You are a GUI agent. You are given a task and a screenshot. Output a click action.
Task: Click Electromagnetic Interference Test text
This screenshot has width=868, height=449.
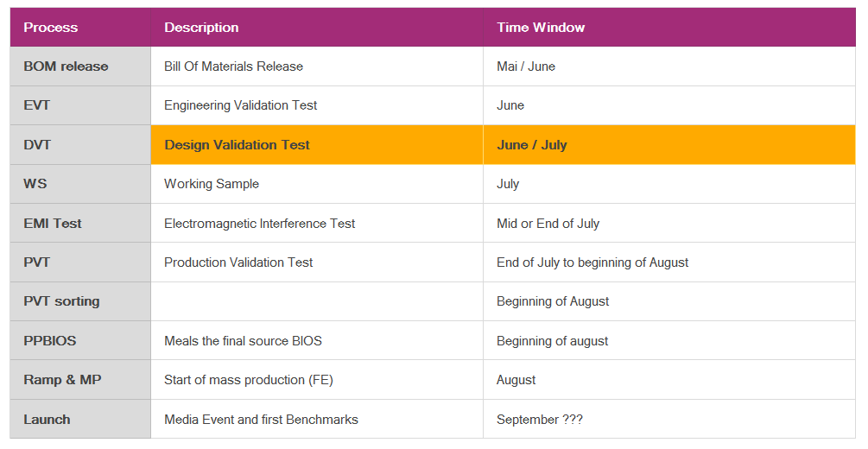[x=259, y=224]
